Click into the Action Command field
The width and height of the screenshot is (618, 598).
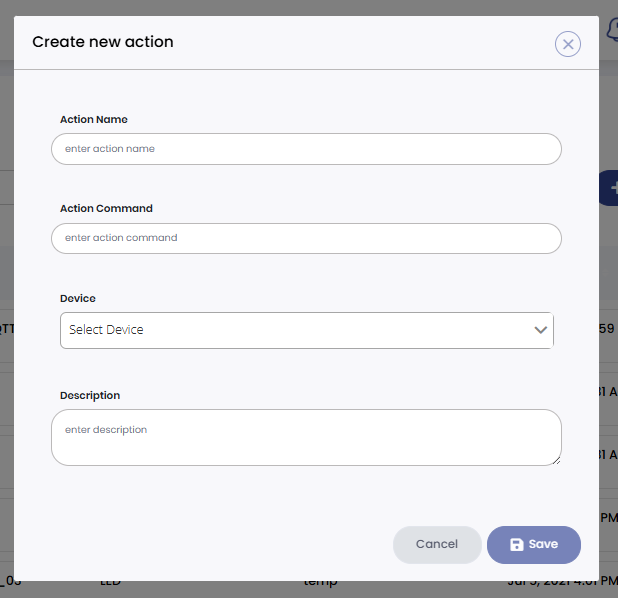pos(306,238)
